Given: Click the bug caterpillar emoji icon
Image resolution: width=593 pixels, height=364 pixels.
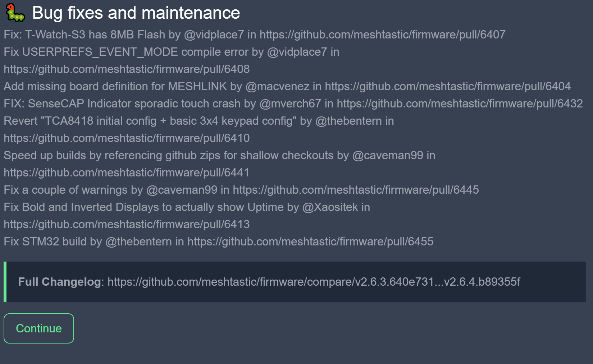Looking at the screenshot, I should click(15, 13).
